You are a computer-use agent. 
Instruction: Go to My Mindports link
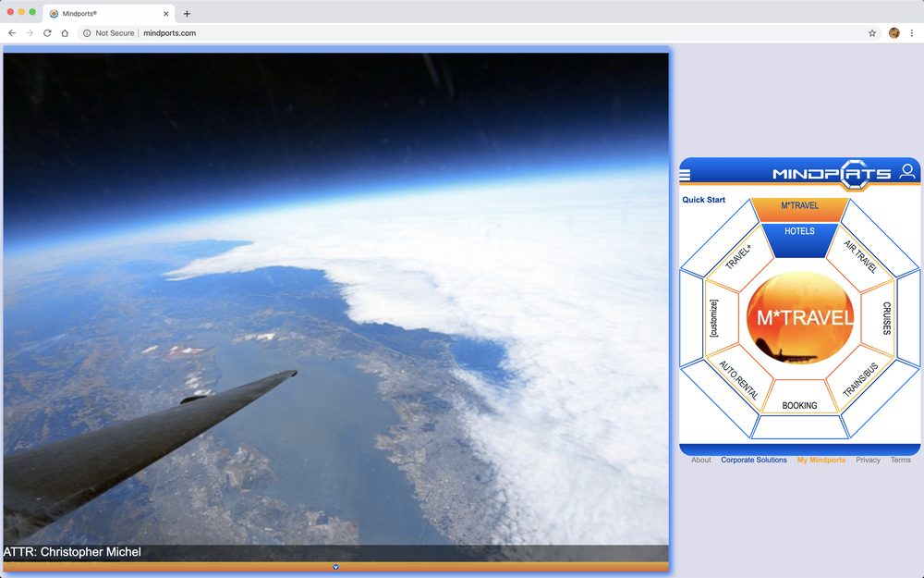coord(821,460)
